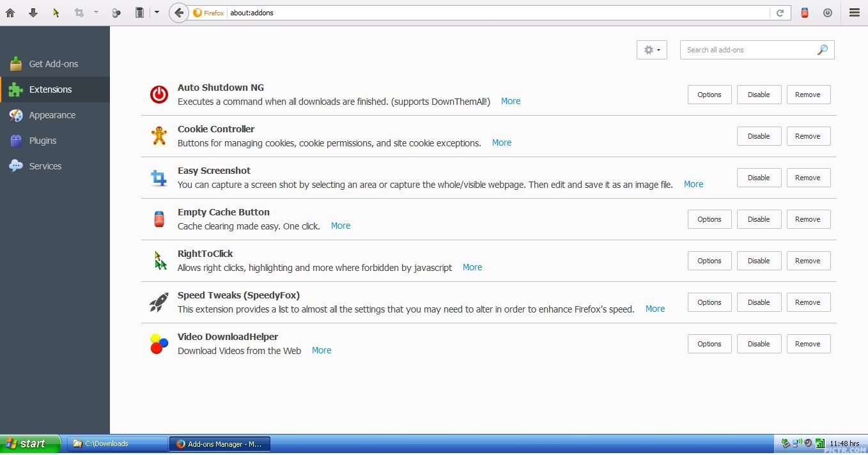Open Options for Speed Tweaks (SpeedyFox)
The height and width of the screenshot is (455, 868).
tap(709, 302)
